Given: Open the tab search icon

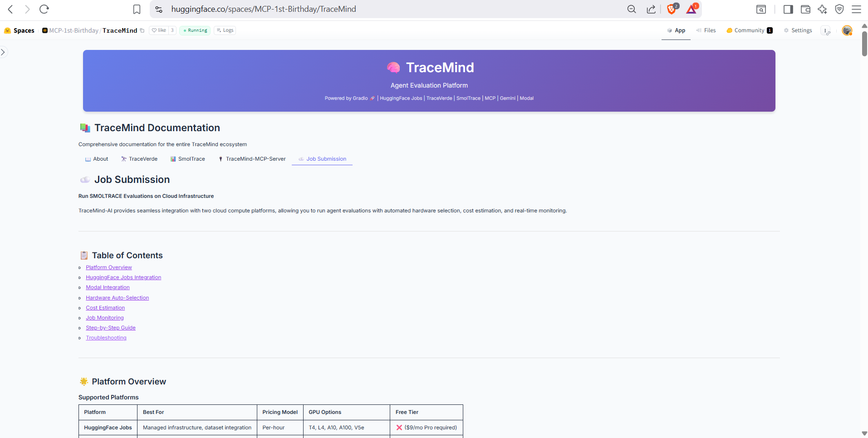Looking at the screenshot, I should 761,9.
